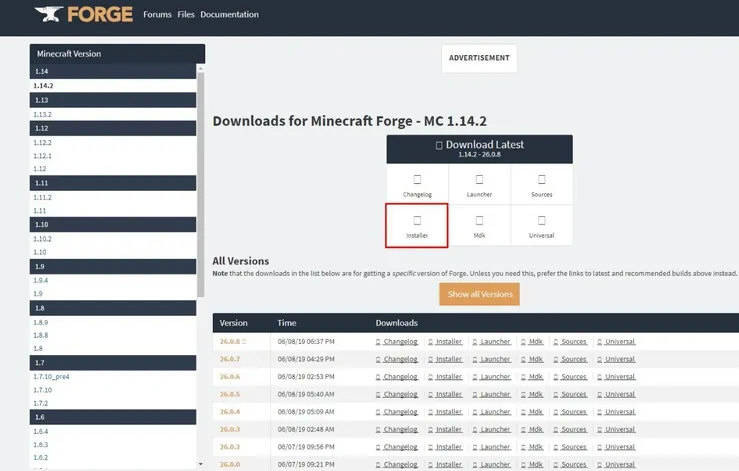Click the version number 26.0.5
This screenshot has height=471, width=739.
click(230, 394)
